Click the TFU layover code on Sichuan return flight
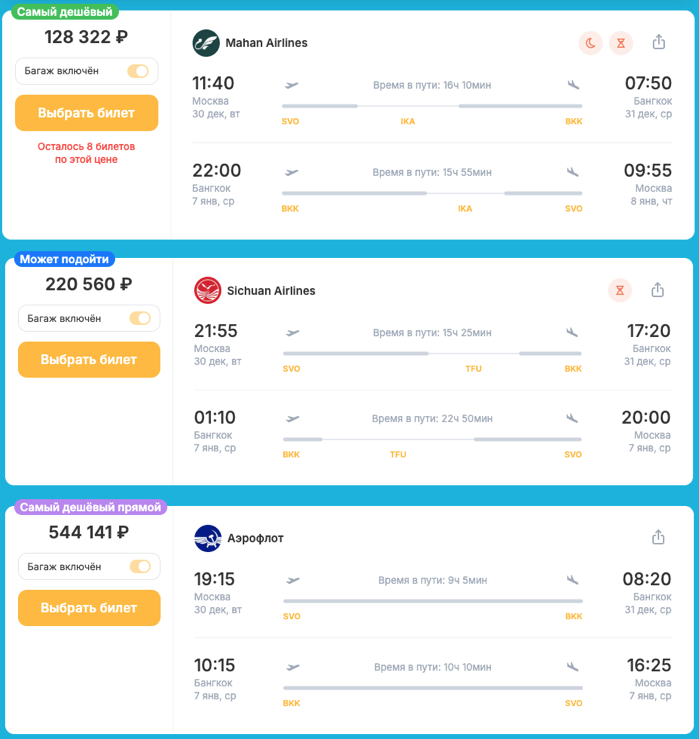Screen dimensions: 699x739 398,454
